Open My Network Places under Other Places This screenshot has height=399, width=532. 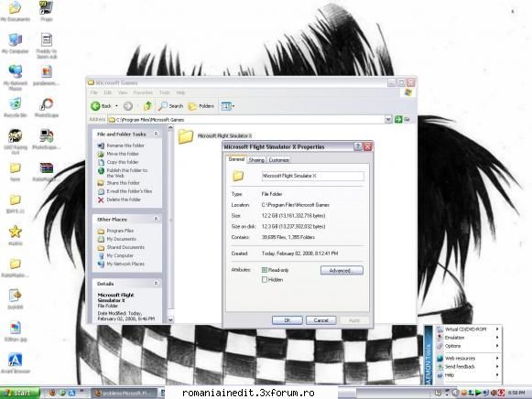(125, 264)
